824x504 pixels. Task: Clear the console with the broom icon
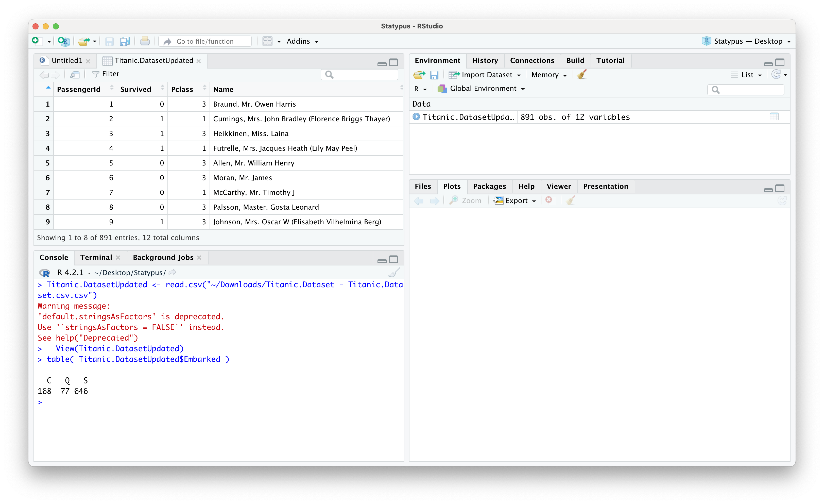click(394, 272)
